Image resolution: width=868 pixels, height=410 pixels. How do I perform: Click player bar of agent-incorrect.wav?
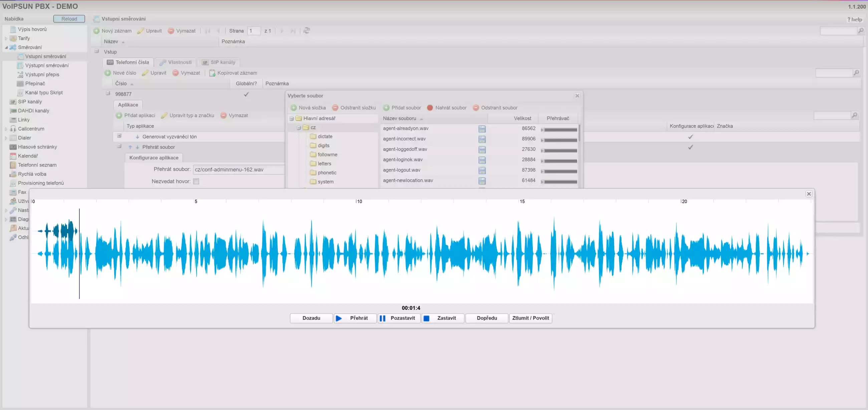(x=559, y=140)
